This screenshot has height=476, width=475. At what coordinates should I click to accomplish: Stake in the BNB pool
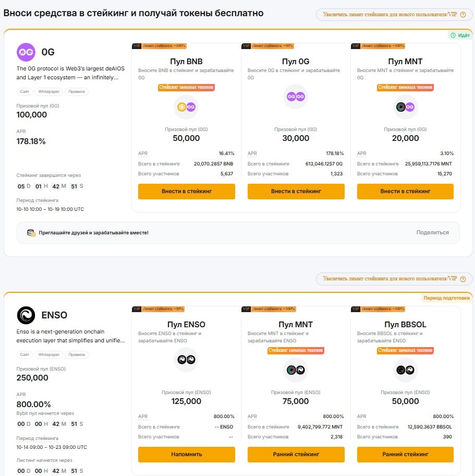pos(186,192)
